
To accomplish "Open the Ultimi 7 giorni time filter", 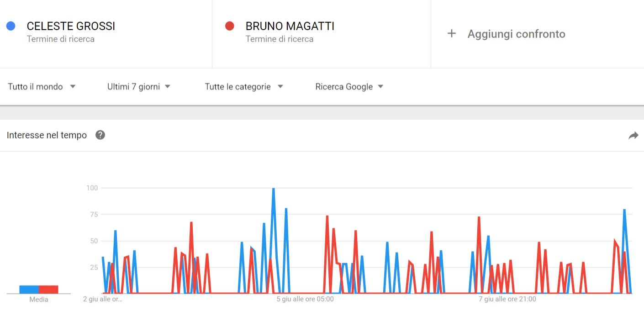I will click(139, 86).
